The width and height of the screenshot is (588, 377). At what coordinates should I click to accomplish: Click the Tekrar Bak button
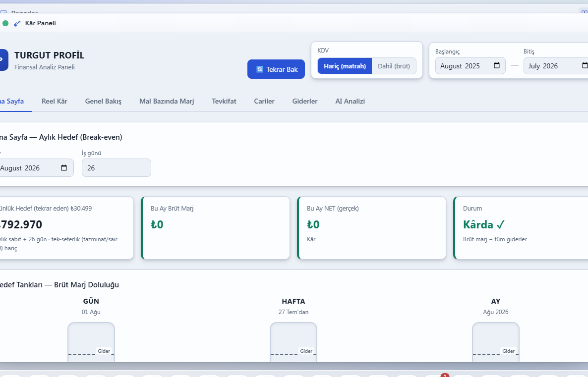point(276,69)
